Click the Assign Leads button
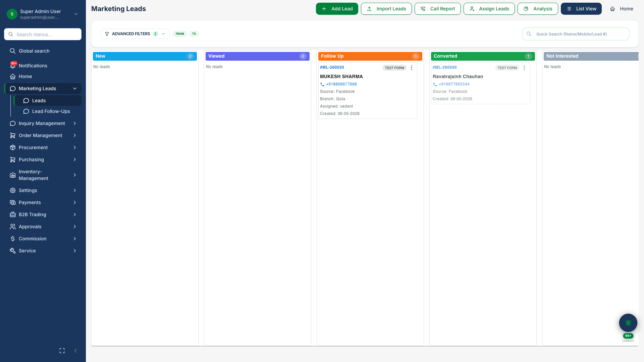Screen dimensions: 644x362 (489, 9)
